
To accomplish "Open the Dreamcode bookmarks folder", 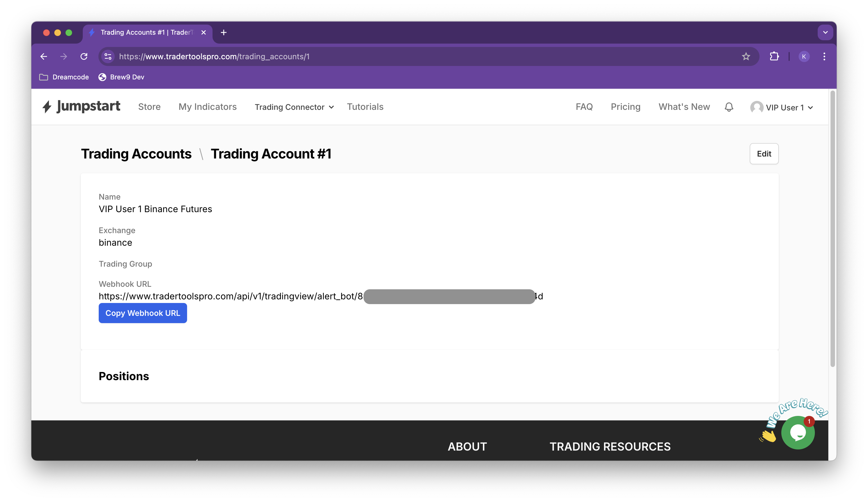I will 64,77.
